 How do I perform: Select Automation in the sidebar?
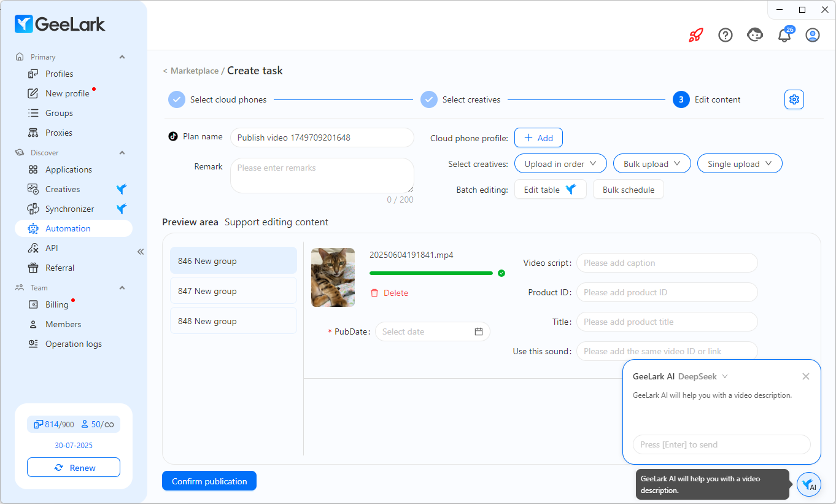point(74,228)
